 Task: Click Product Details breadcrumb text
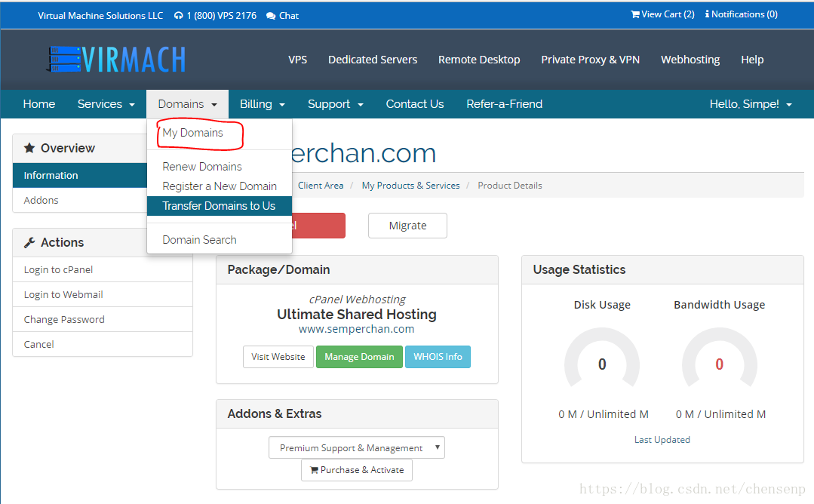pyautogui.click(x=510, y=186)
